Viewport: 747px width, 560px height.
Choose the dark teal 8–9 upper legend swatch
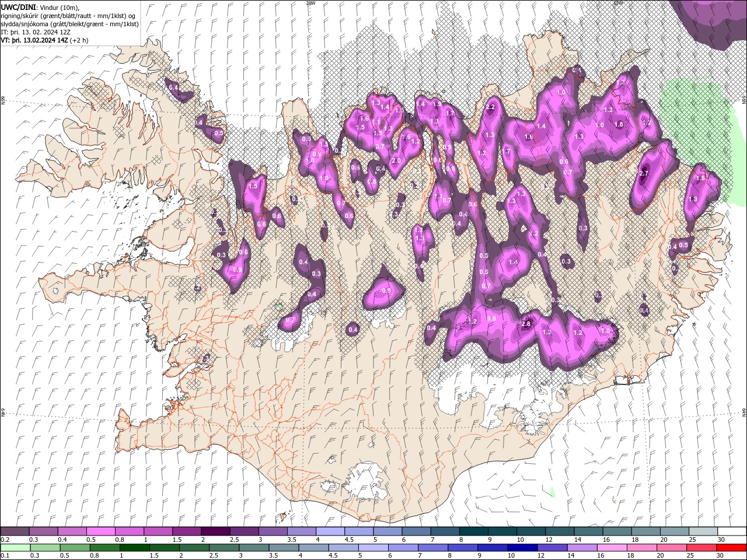click(x=473, y=531)
